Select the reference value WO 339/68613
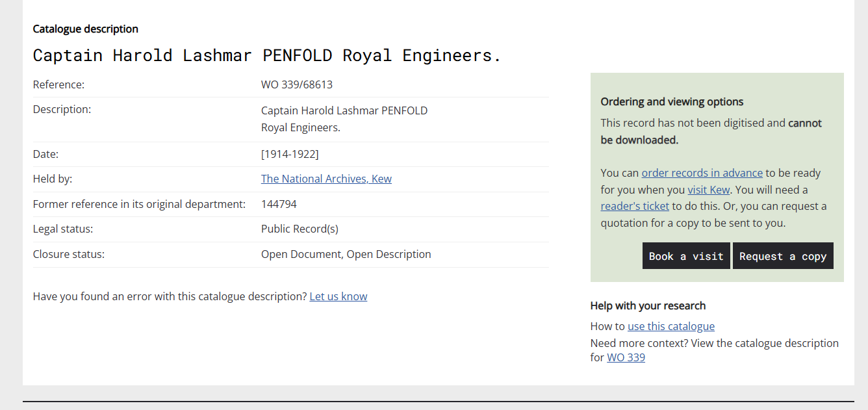The width and height of the screenshot is (868, 410). coord(297,84)
